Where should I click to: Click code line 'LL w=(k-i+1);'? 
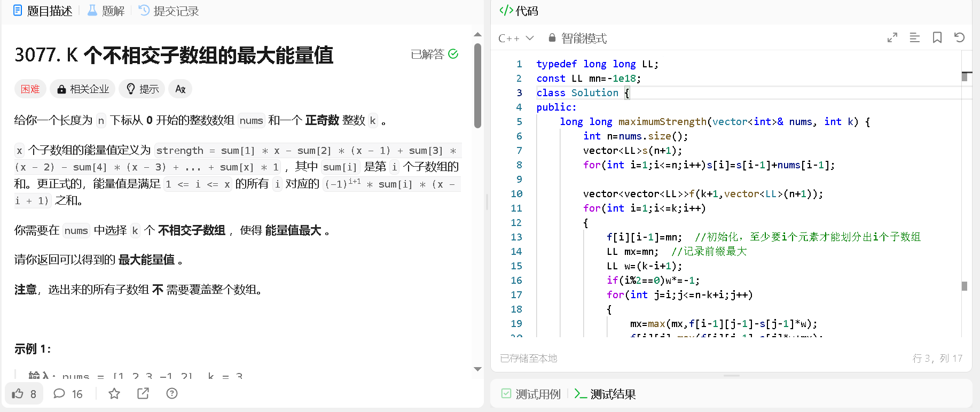tap(645, 266)
